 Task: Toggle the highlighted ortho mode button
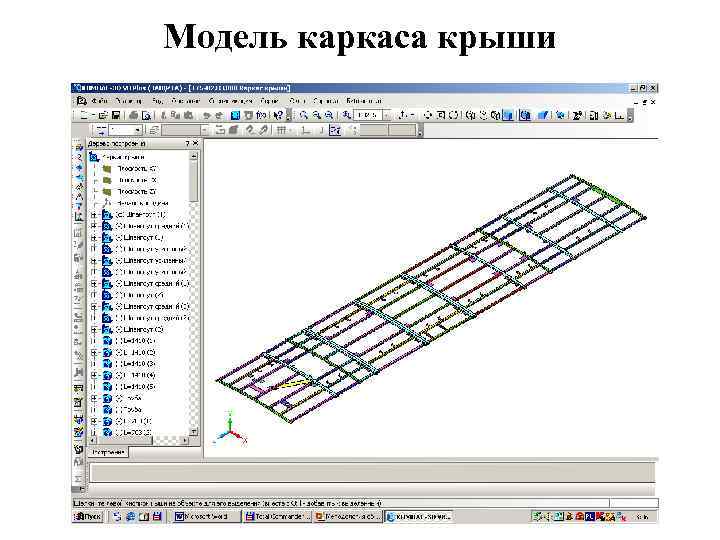pyautogui.click(x=336, y=130)
